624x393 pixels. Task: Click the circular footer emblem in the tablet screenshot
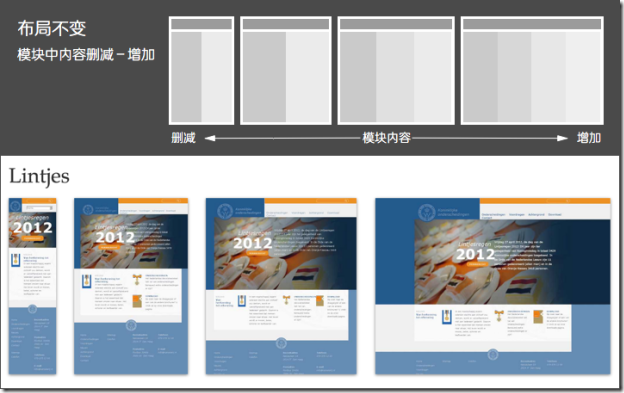(x=131, y=325)
